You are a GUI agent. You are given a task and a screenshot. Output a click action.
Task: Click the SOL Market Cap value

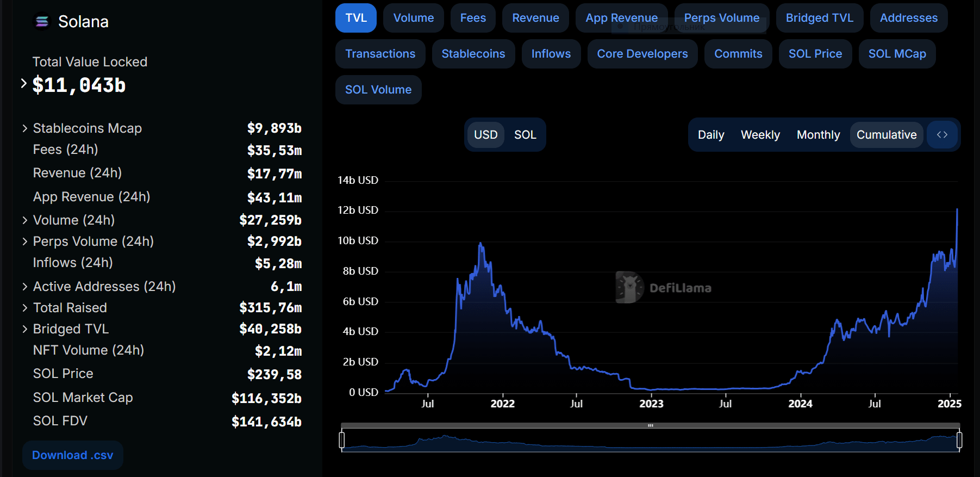click(266, 398)
